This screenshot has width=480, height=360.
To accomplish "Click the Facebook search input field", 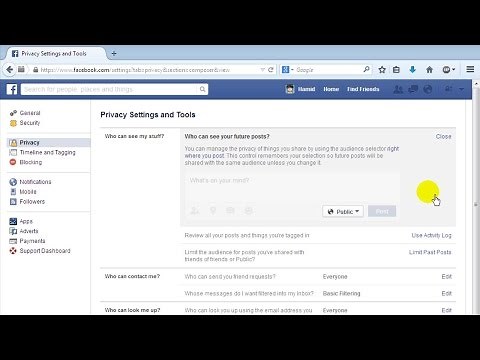I will point(109,89).
